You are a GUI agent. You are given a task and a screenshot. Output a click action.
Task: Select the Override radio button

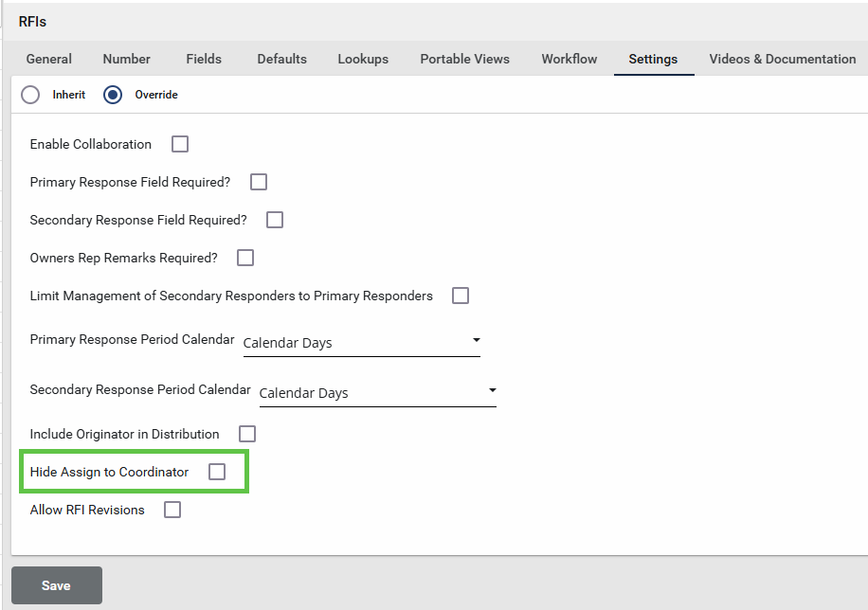coord(113,95)
